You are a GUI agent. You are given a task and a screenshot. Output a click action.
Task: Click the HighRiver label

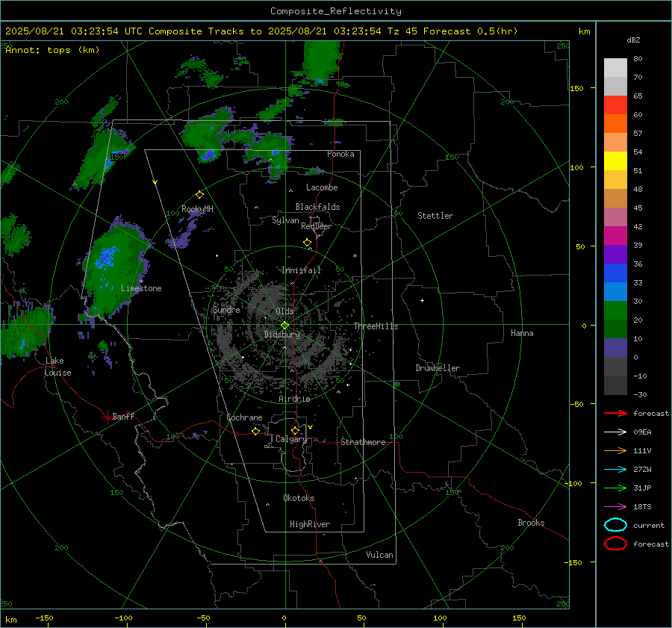[x=310, y=524]
